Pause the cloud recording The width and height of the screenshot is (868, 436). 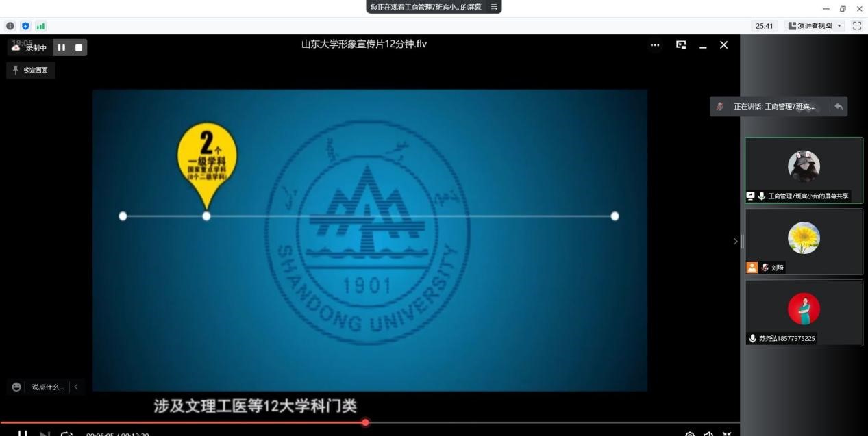[x=61, y=47]
